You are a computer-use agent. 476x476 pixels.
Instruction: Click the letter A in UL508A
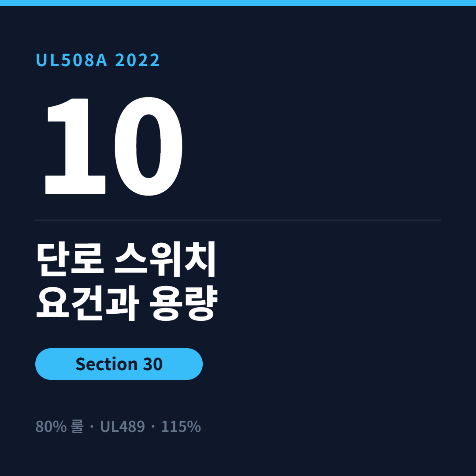[102, 60]
